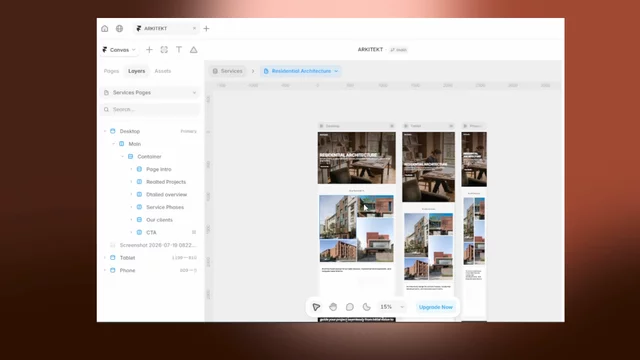Click the home icon in the tab bar

click(x=104, y=29)
